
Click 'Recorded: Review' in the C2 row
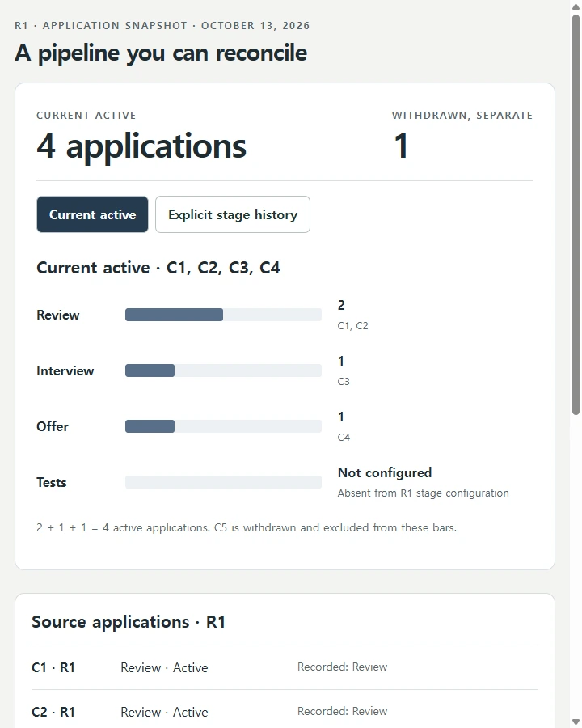click(x=342, y=711)
